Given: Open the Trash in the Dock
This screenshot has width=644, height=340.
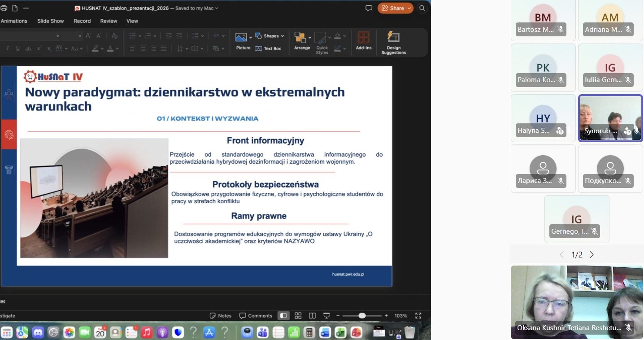Looking at the screenshot, I should [x=410, y=332].
